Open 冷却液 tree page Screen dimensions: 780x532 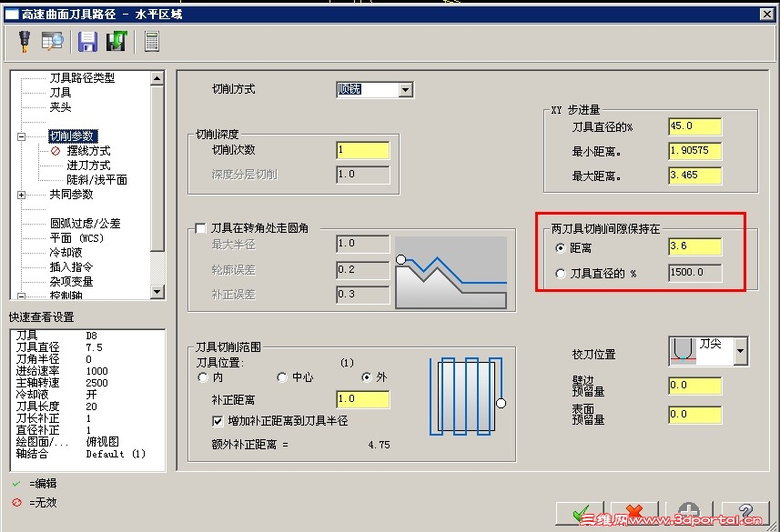click(66, 252)
